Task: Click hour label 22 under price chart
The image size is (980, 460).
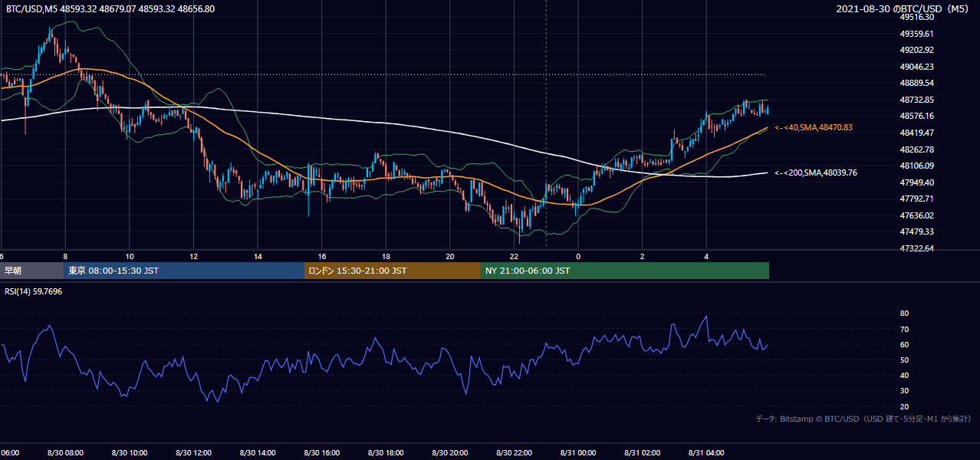Action: (514, 256)
